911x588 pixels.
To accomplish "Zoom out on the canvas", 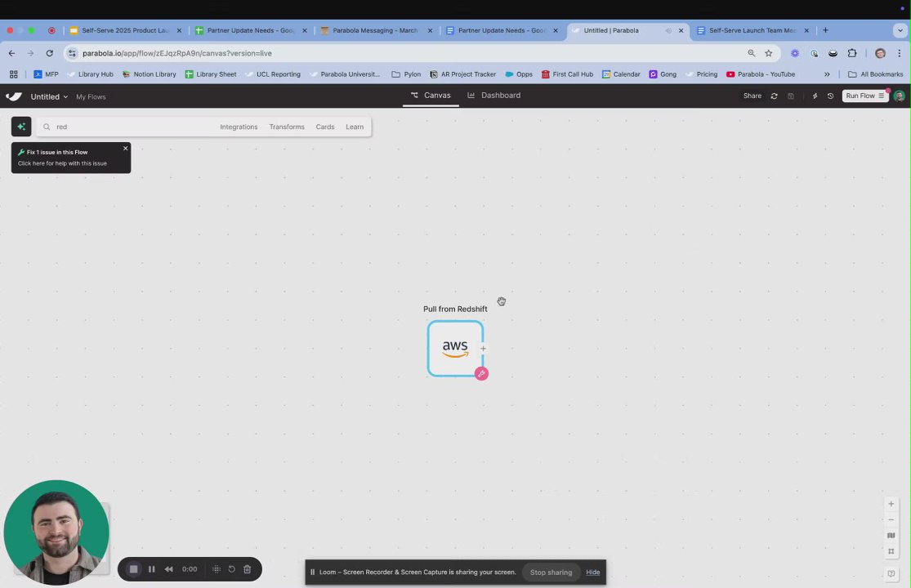I will (x=891, y=519).
